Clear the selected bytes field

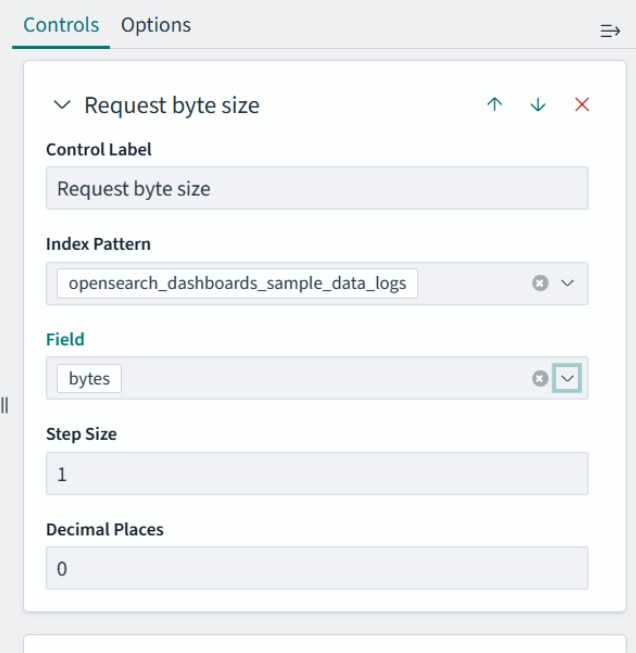click(x=540, y=378)
